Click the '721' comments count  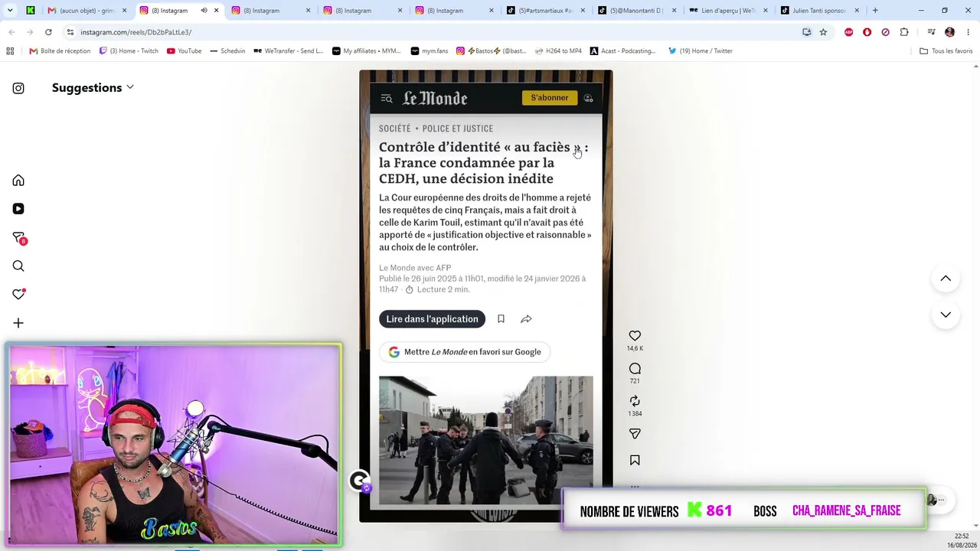[x=635, y=381]
